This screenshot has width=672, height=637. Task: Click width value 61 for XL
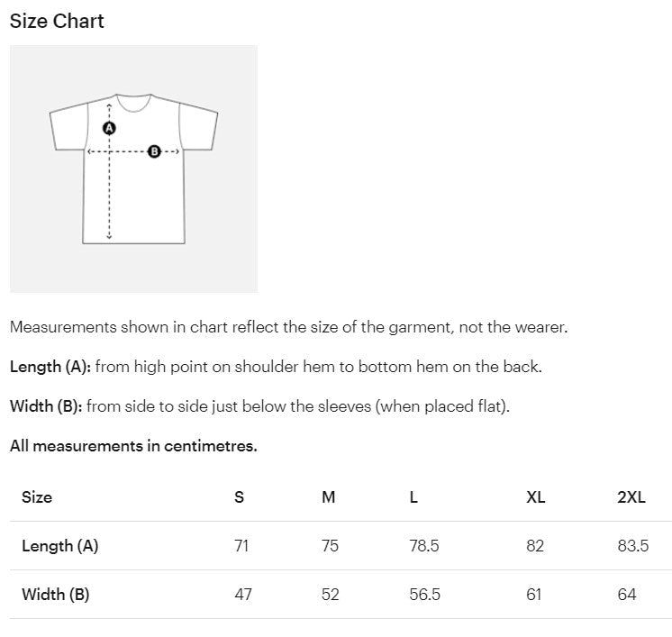[535, 595]
